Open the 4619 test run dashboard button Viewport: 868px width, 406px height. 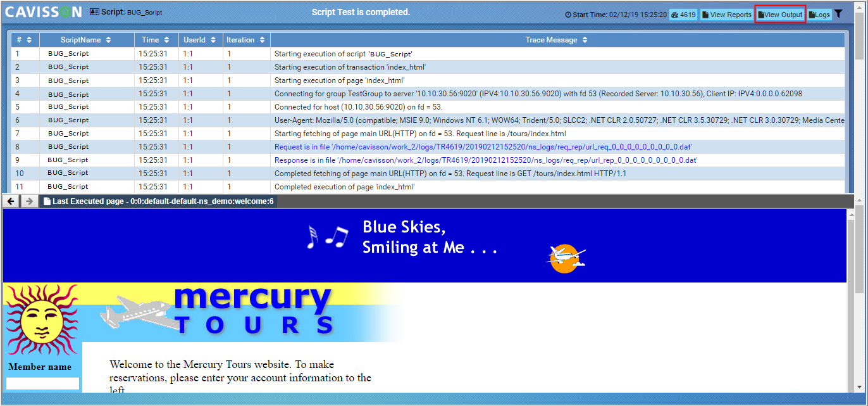(683, 15)
